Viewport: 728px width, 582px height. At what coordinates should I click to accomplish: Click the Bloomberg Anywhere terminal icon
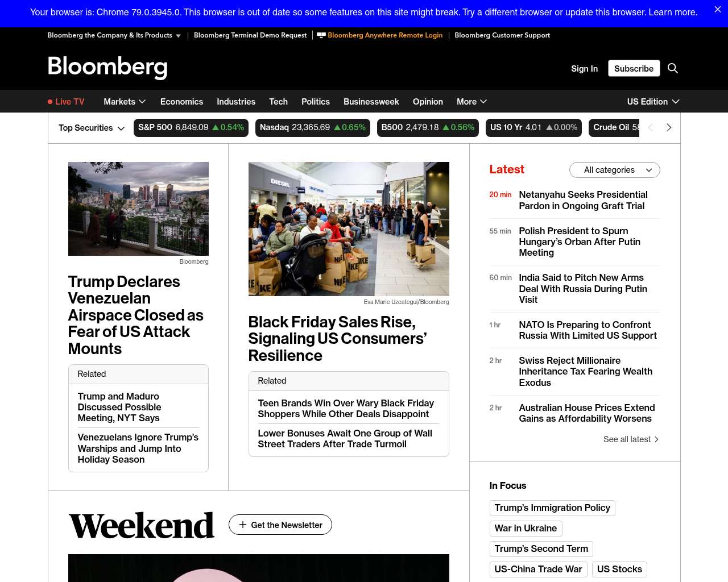(x=321, y=35)
